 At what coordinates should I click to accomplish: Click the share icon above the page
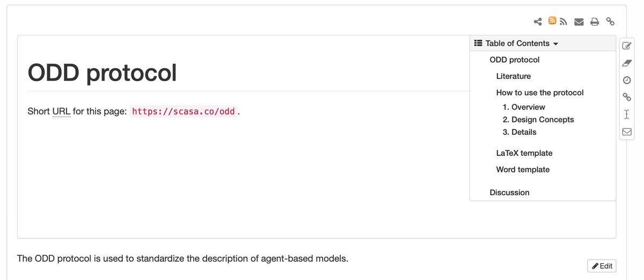[538, 22]
